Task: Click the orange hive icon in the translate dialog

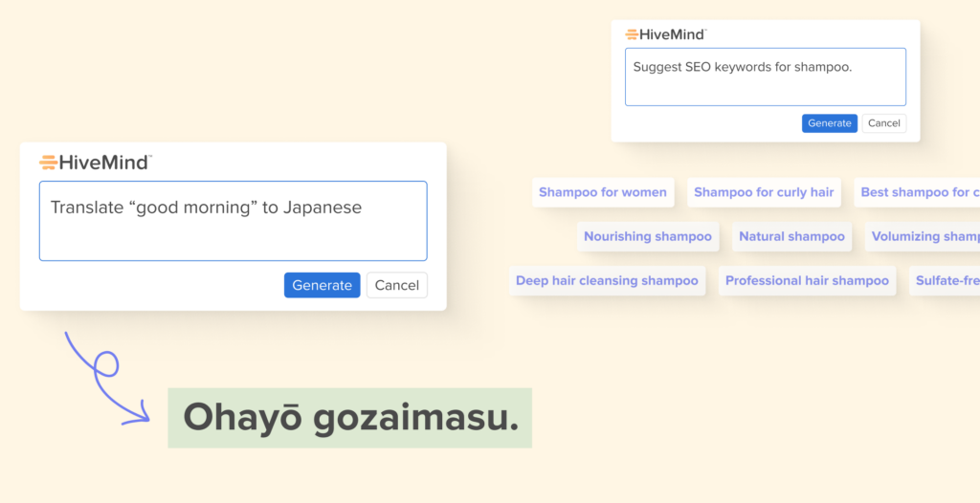Action: click(48, 163)
